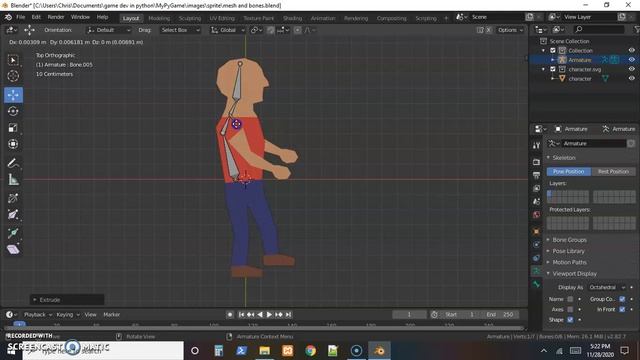Image resolution: width=640 pixels, height=360 pixels.
Task: Pick the Bone Size tool
Action: point(13,215)
